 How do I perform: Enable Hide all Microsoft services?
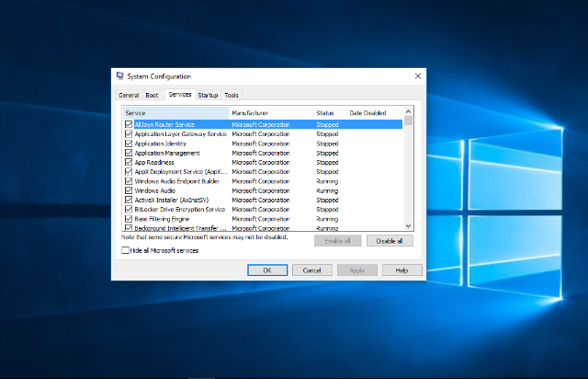[125, 250]
